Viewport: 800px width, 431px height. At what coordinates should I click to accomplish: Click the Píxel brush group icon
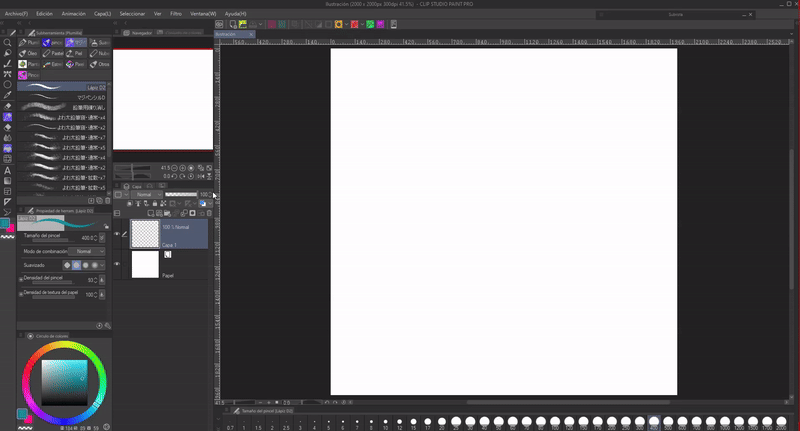coord(76,64)
